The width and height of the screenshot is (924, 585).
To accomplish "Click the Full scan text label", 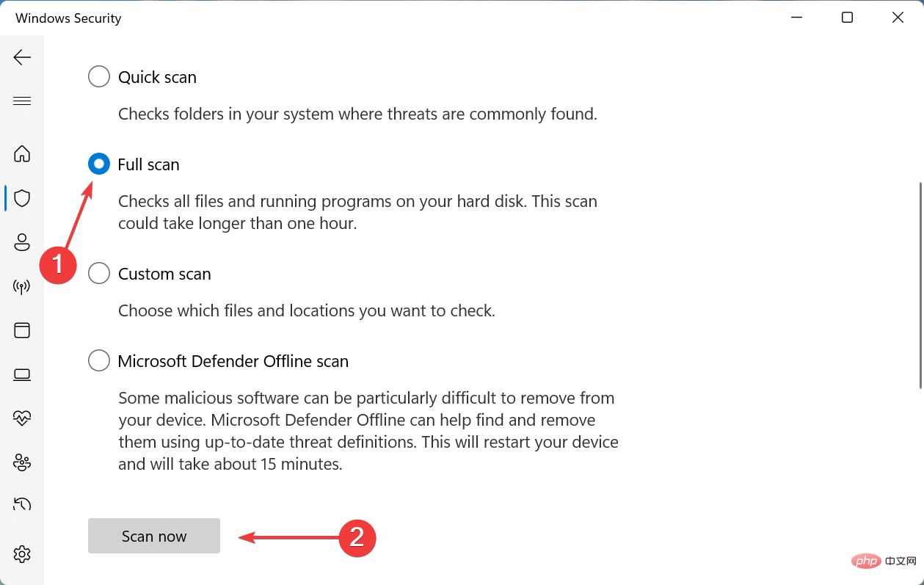I will [x=148, y=164].
